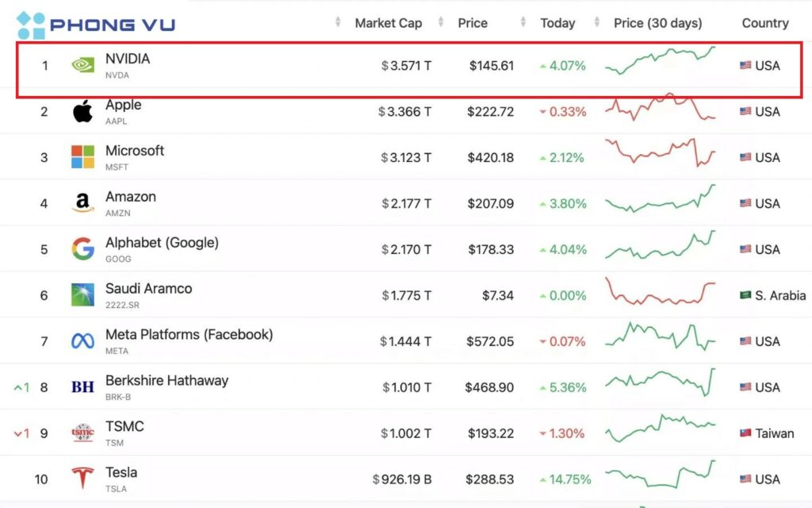Sort table by Price column

point(473,23)
